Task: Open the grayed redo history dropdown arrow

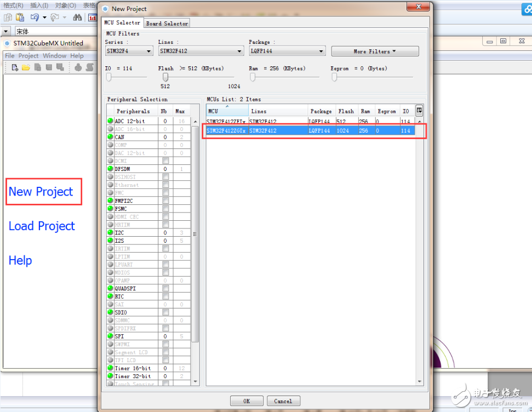Action: 65,18
